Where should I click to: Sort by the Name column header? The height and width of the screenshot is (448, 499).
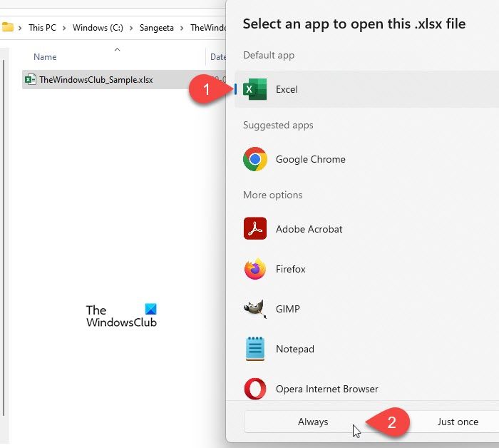(45, 57)
